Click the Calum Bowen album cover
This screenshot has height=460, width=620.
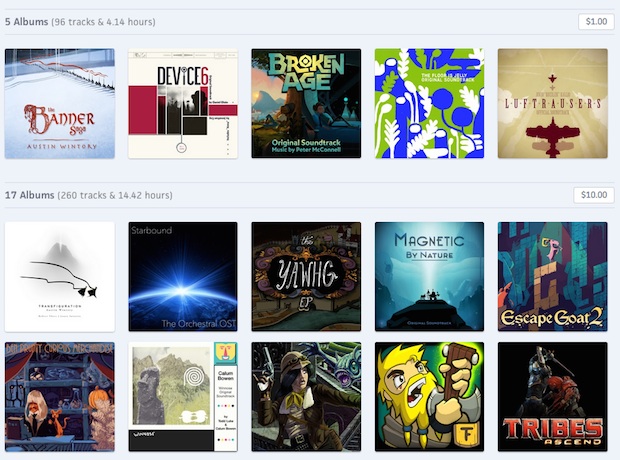183,397
